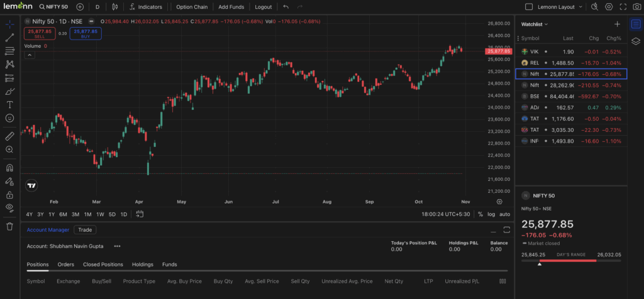Select the text annotation tool
Image resolution: width=644 pixels, height=299 pixels.
coord(9,104)
